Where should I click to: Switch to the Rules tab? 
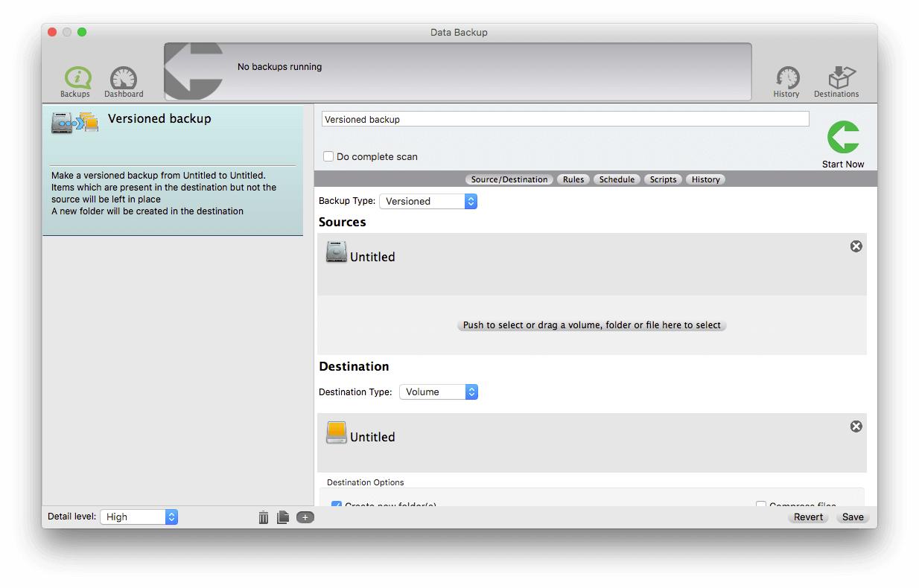click(x=573, y=179)
